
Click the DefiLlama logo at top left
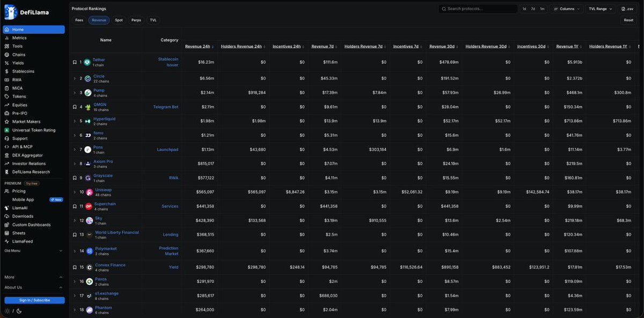(26, 12)
